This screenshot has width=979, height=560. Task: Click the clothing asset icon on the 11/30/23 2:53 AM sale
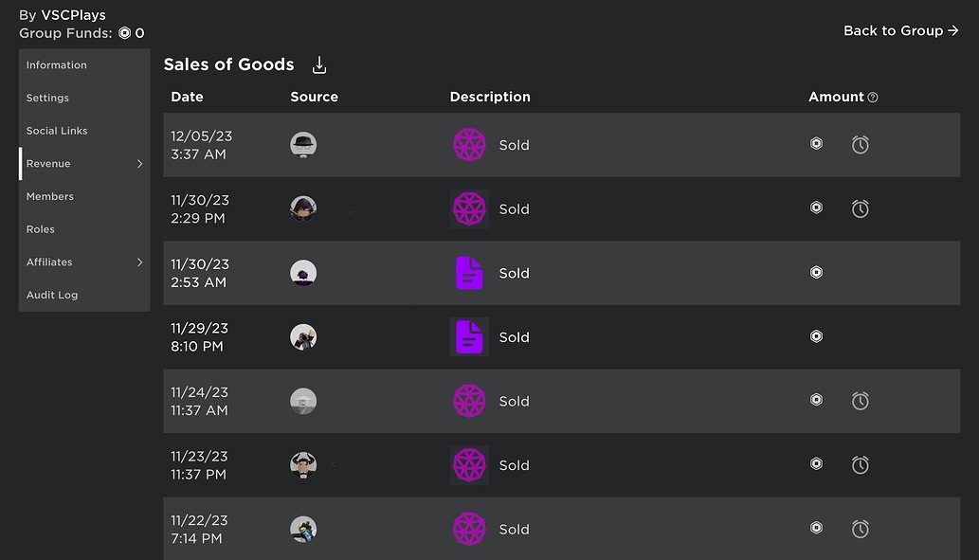pos(469,272)
